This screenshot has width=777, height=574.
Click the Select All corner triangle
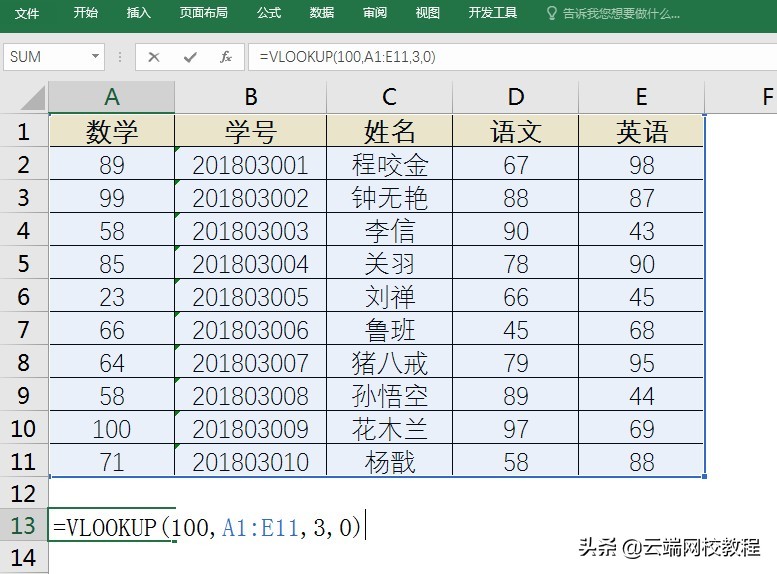(x=34, y=97)
